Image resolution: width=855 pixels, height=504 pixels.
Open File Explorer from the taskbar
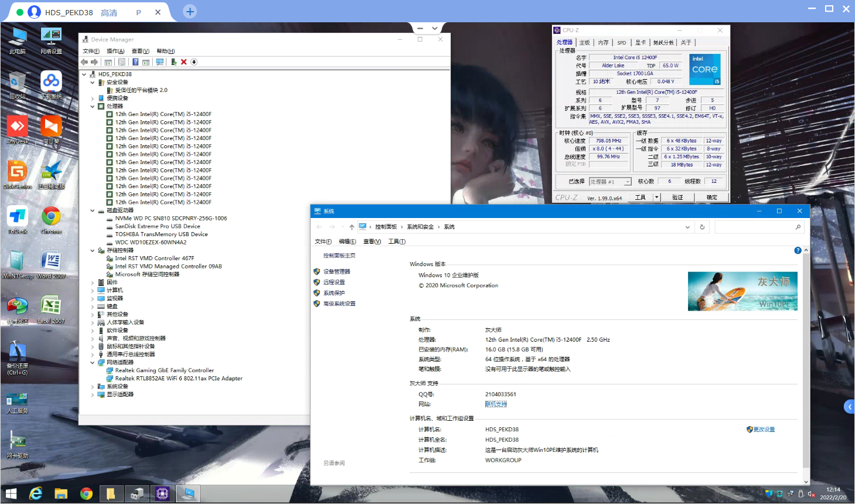click(61, 494)
